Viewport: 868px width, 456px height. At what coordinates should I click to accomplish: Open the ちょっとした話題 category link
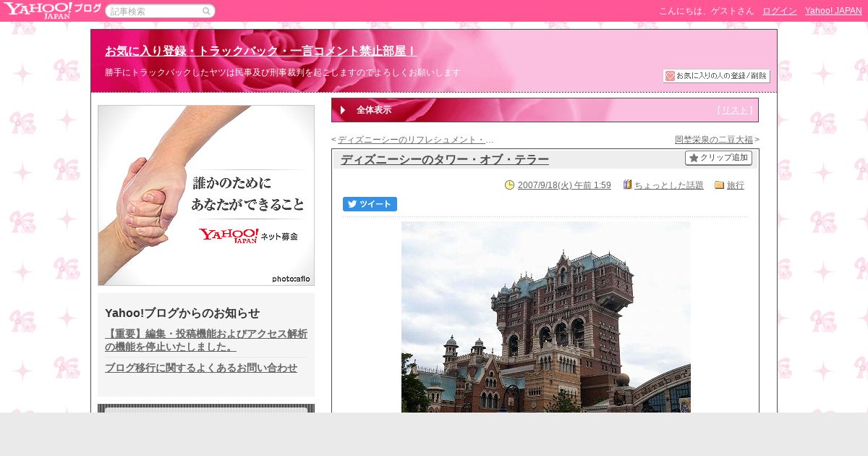tap(669, 185)
